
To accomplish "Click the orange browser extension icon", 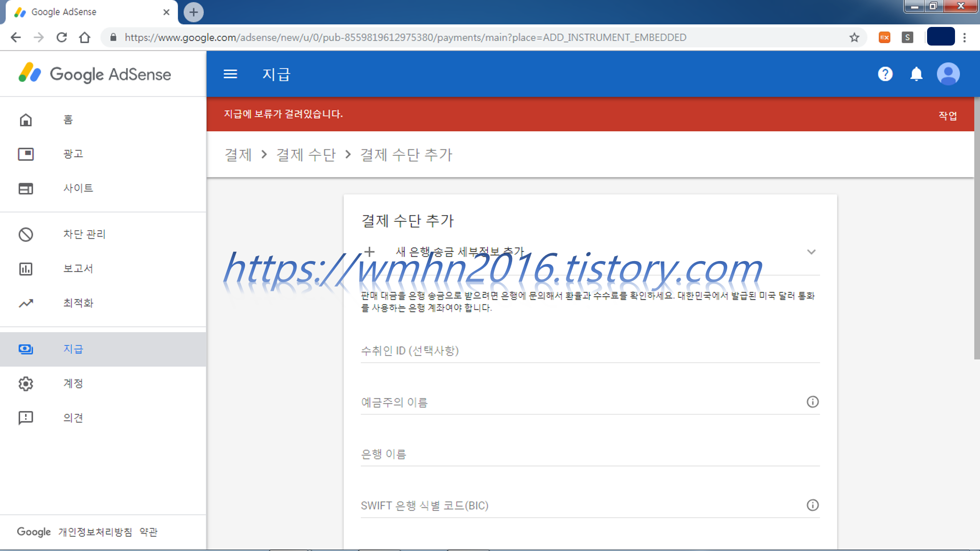I will (884, 37).
